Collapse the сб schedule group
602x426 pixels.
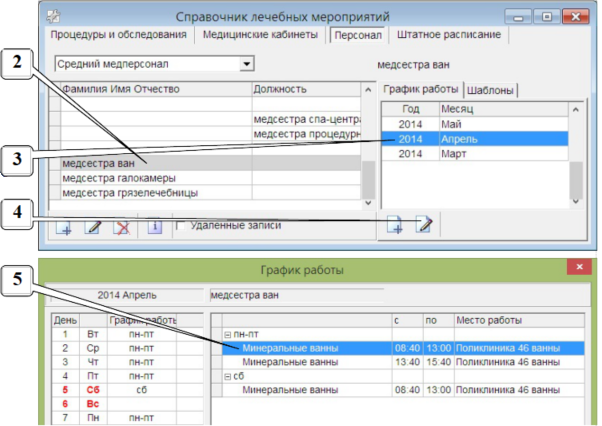click(228, 375)
